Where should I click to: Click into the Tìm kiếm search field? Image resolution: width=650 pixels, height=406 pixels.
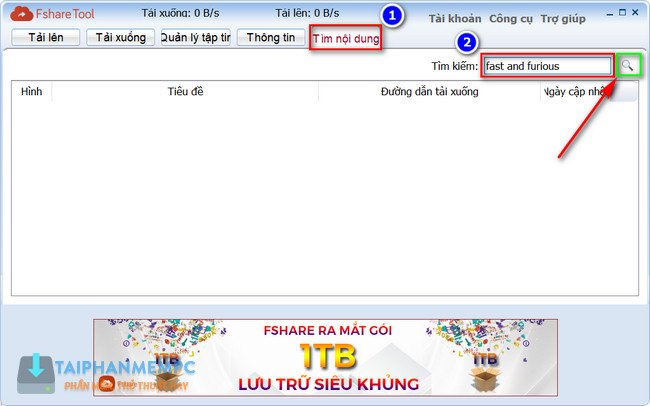[x=546, y=66]
